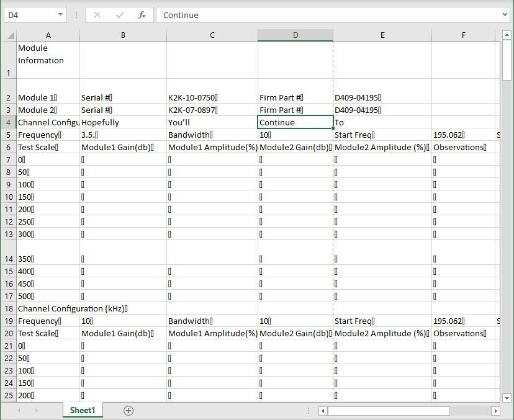Select the Sheet1 tab
This screenshot has width=514, height=420.
[82, 410]
